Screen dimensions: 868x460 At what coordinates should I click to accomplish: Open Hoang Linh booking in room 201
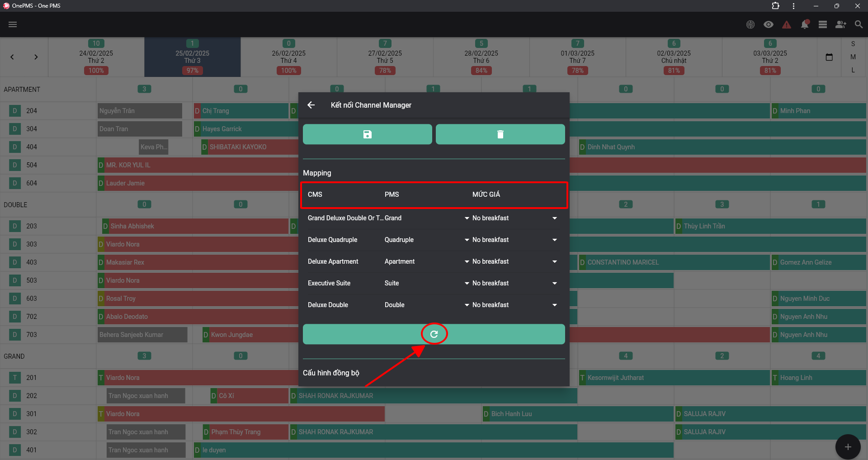click(819, 378)
